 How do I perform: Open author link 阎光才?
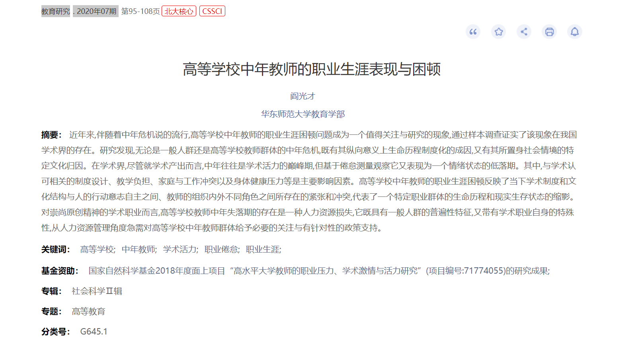302,96
